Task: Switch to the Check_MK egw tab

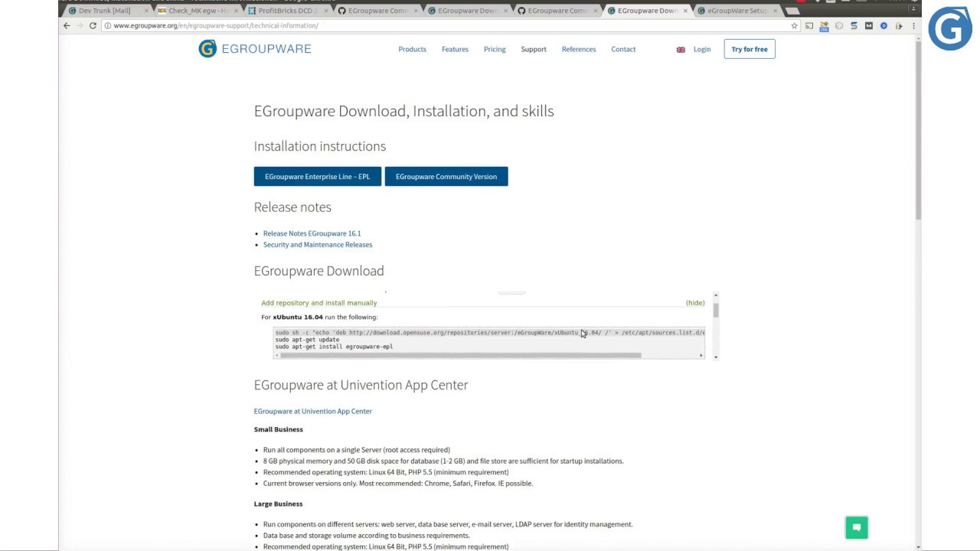Action: coord(198,11)
